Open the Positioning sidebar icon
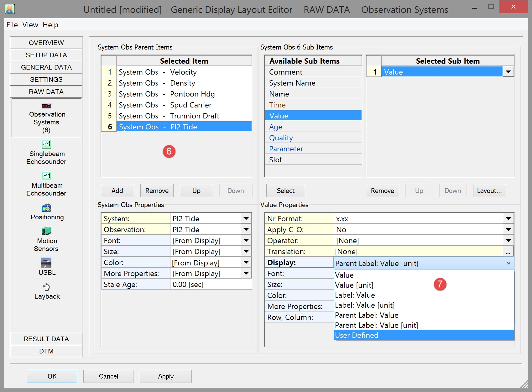 (x=46, y=208)
